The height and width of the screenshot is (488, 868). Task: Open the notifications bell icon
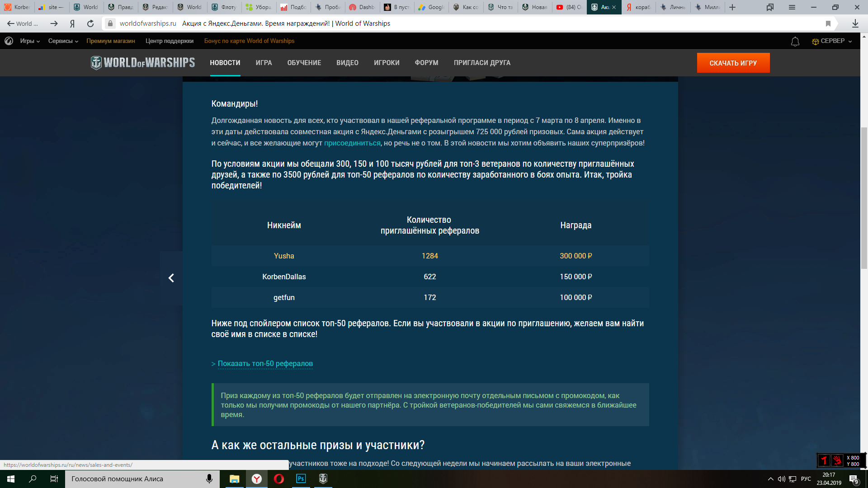(795, 41)
